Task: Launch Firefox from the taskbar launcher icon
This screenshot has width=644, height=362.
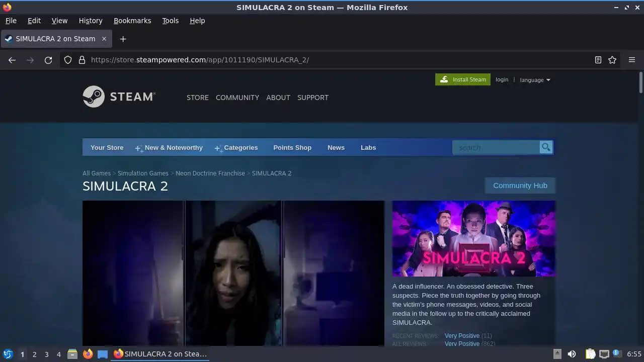Action: pos(88,354)
